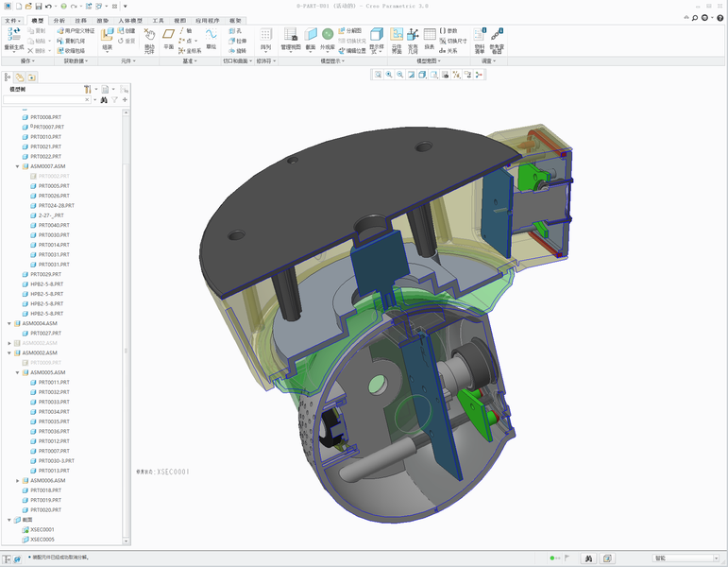
Task: Click 复制几何 button
Action: tap(71, 41)
